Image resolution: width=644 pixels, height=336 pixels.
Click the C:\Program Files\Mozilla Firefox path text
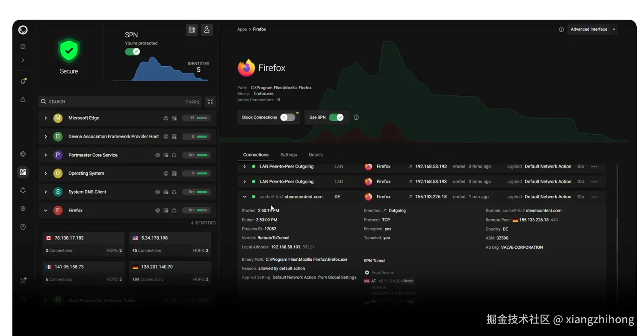[281, 88]
